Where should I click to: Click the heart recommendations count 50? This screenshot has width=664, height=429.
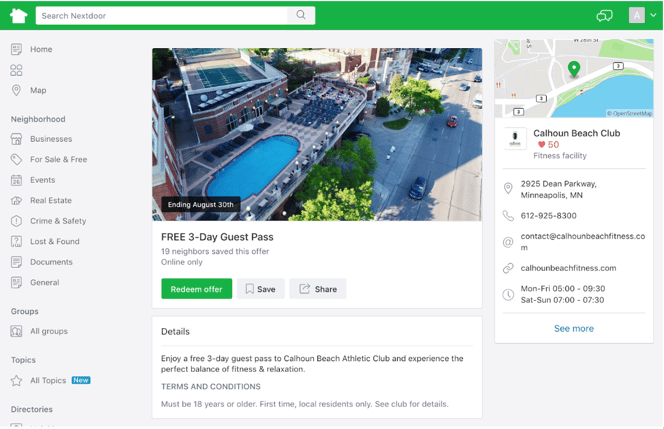point(548,145)
